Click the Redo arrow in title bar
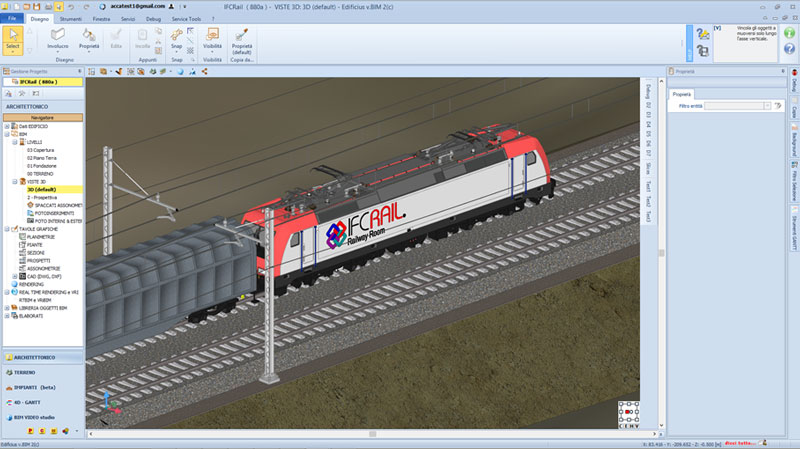The width and height of the screenshot is (800, 449). [86, 7]
